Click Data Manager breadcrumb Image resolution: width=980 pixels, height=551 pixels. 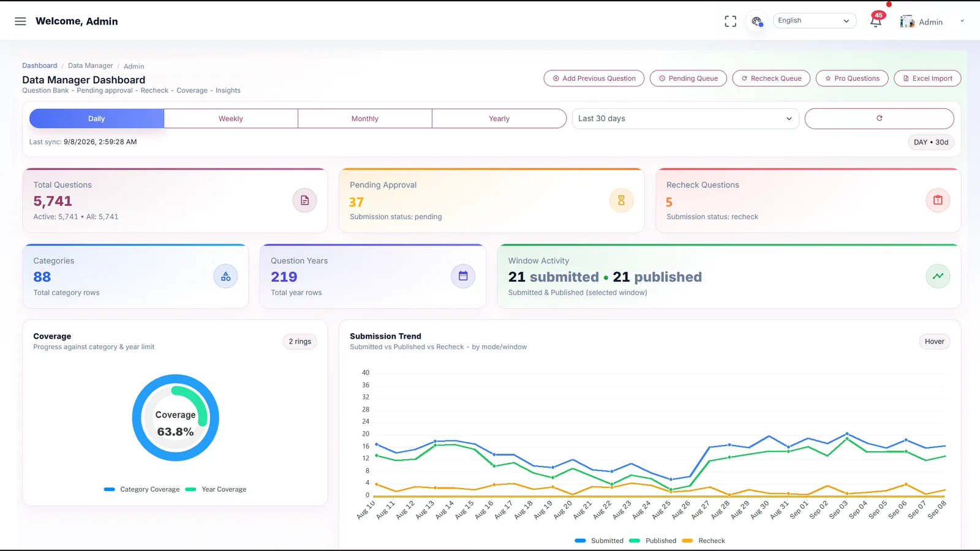[91, 66]
